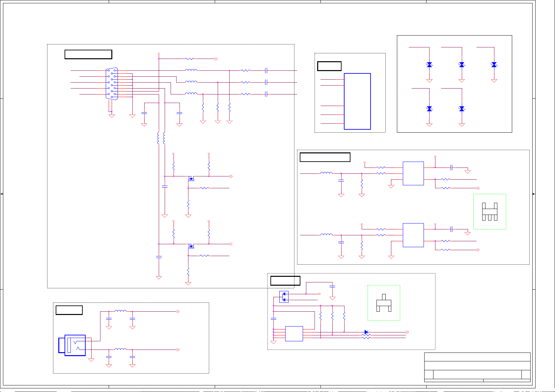Screen dimensions: 555x392
Task: Click the empty title label above the VGA connector
Action: 88,54
